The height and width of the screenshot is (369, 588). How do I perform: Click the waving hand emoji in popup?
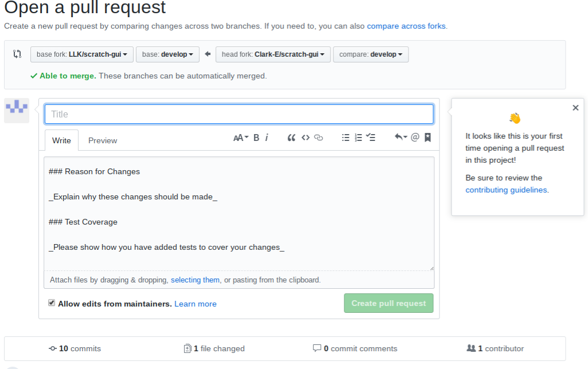click(515, 119)
